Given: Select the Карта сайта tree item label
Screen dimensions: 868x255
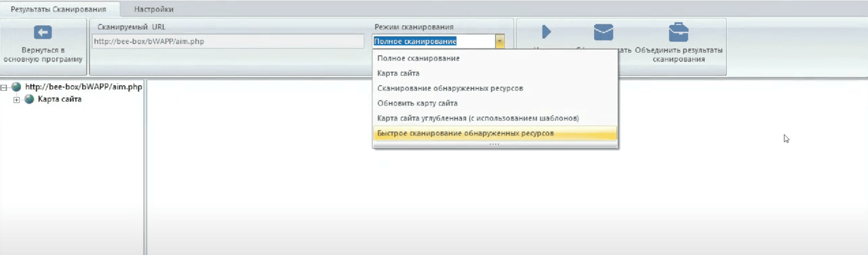Looking at the screenshot, I should coord(60,100).
